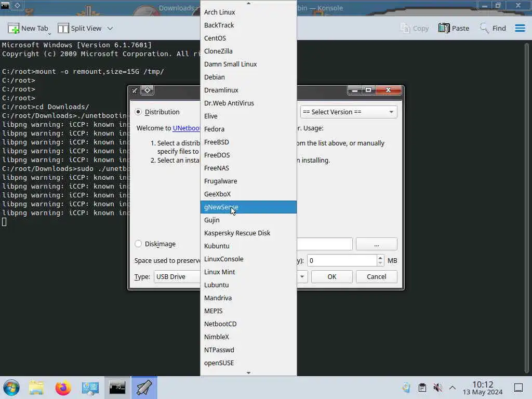Select Mandriva entry
Screen dimensions: 532x399
pyautogui.click(x=248, y=298)
